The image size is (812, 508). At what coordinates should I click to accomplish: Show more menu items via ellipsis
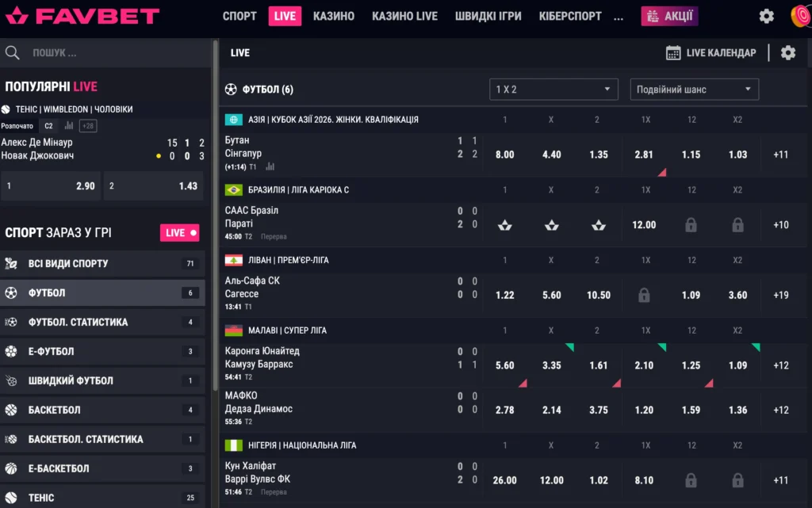pos(619,17)
